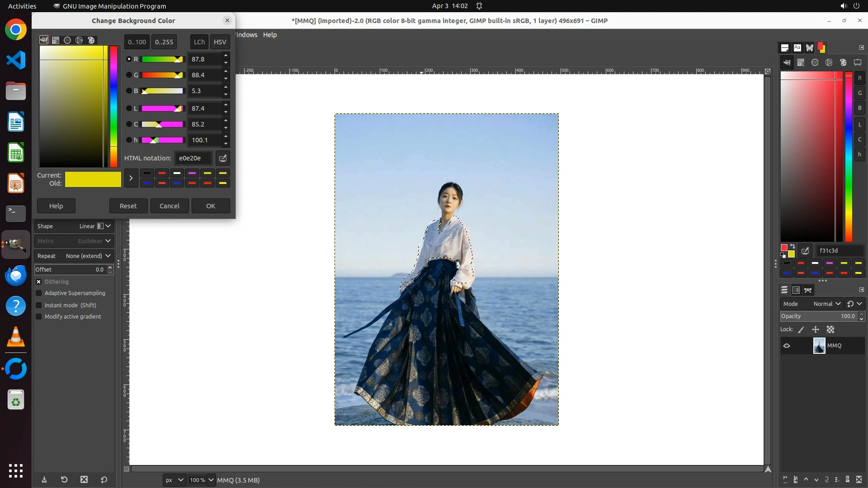Click the reset tool options icon at bottom

pos(104,479)
